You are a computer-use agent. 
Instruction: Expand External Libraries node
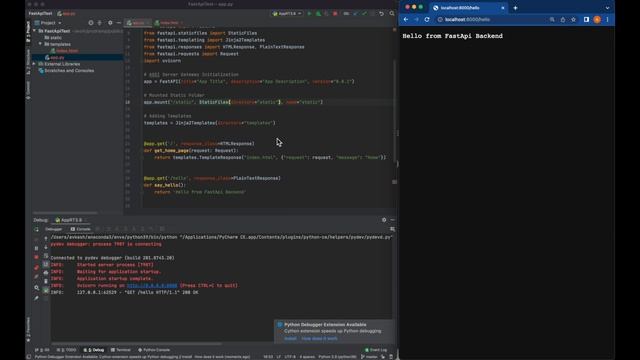pyautogui.click(x=35, y=64)
